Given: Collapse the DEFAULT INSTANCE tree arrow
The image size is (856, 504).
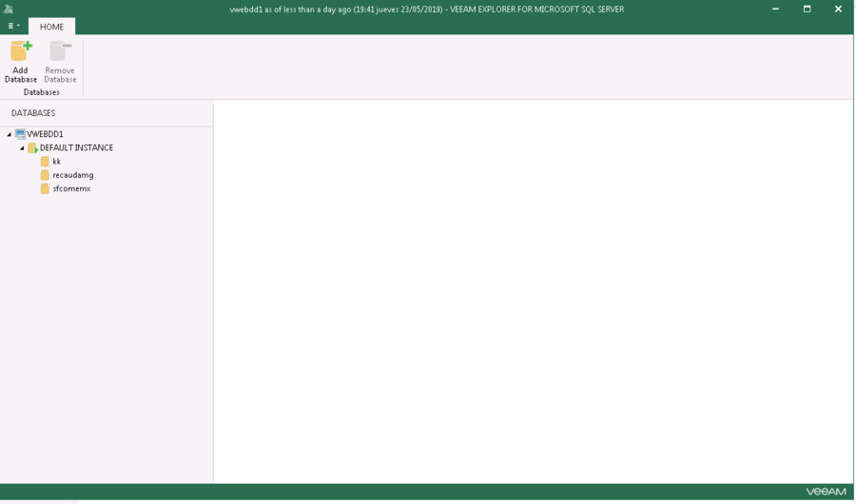Looking at the screenshot, I should (22, 148).
